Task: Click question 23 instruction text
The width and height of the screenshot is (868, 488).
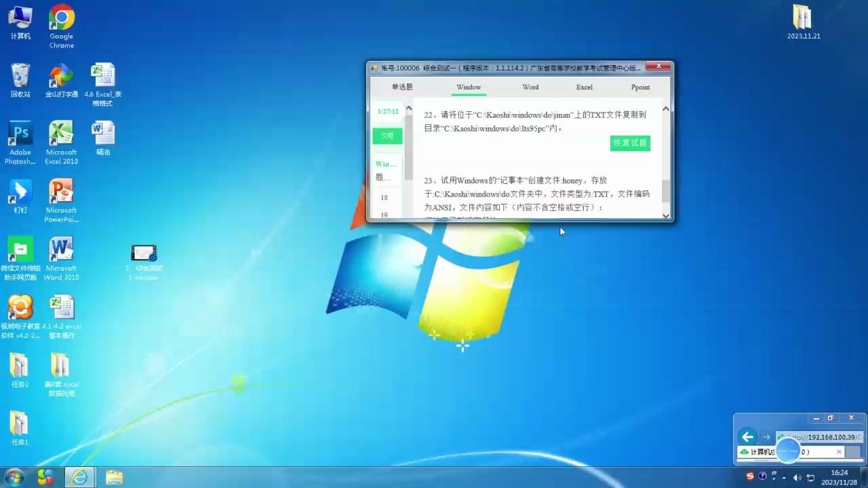Action: [536, 194]
